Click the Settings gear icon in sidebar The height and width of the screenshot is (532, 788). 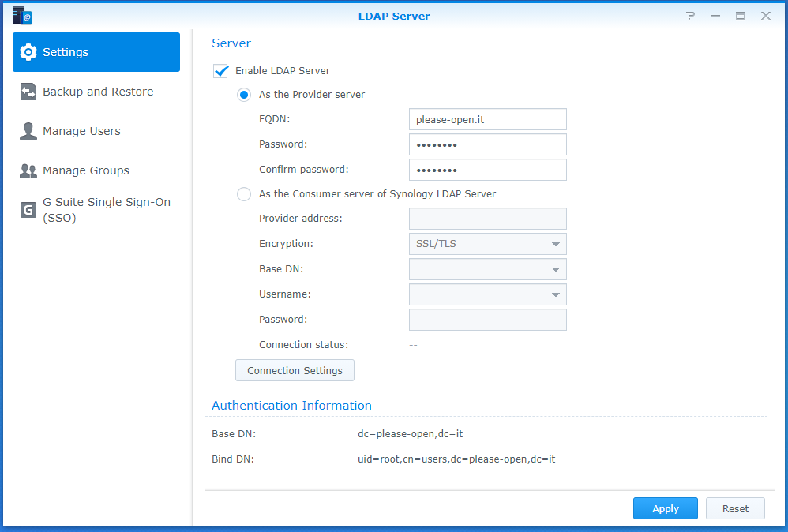28,52
